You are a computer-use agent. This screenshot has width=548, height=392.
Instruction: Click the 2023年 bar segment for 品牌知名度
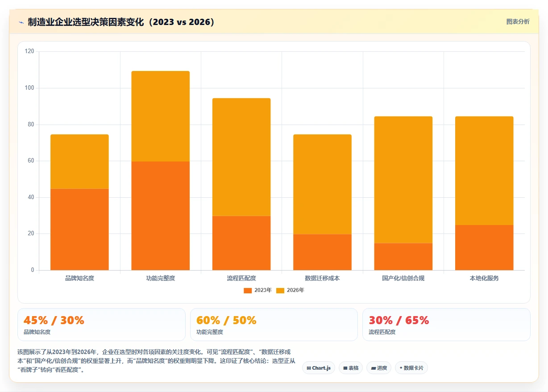coord(79,229)
